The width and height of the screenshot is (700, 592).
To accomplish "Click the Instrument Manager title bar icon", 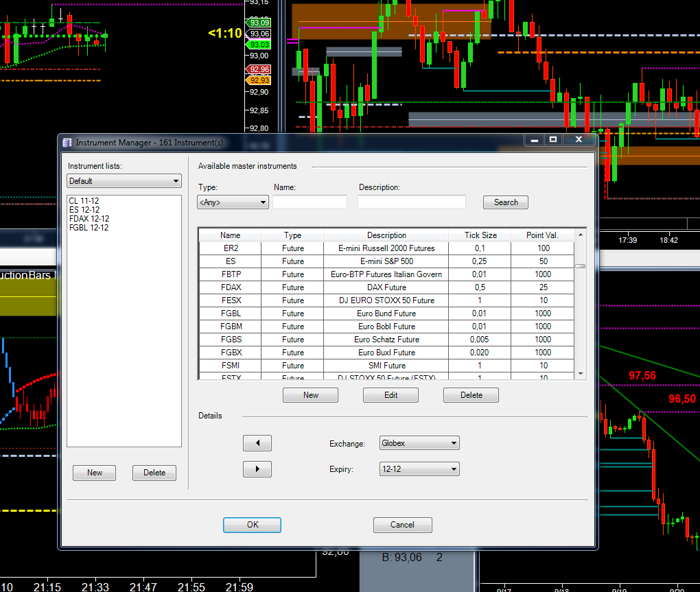I will pos(67,142).
